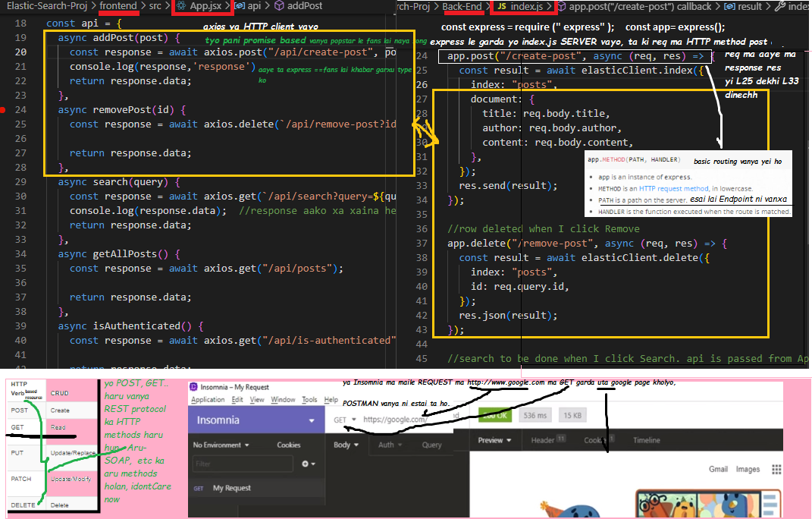The width and height of the screenshot is (812, 519).
Task: Click the 536 ms response time badge
Action: [535, 415]
